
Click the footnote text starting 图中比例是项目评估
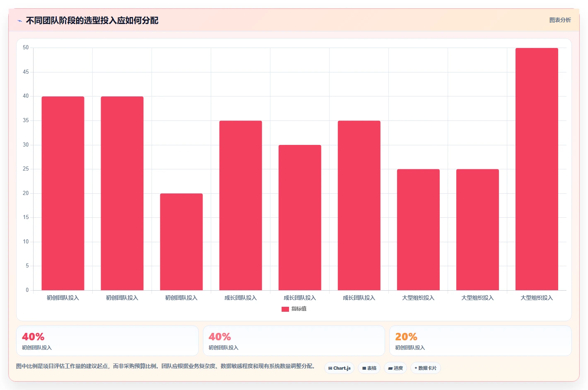pyautogui.click(x=166, y=366)
